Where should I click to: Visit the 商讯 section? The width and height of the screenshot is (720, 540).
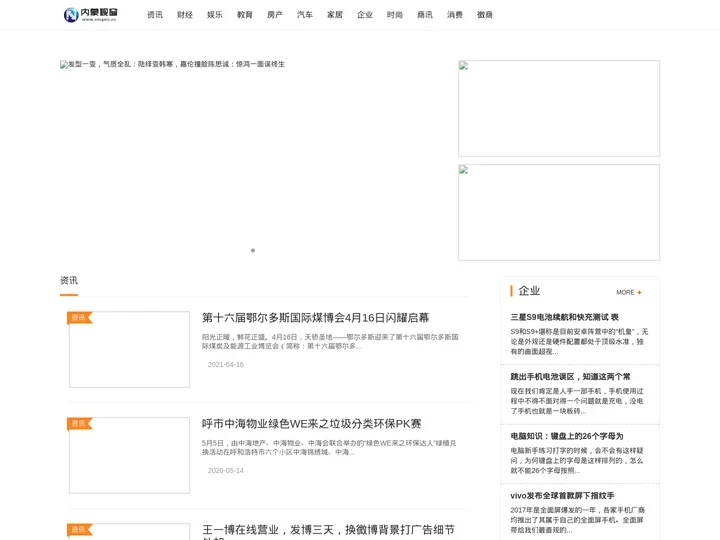425,15
